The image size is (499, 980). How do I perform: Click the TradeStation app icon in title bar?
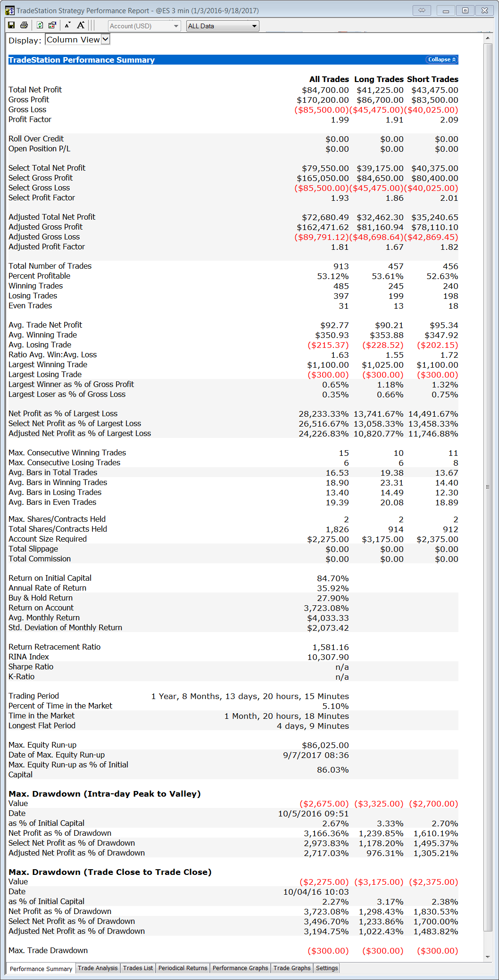tap(9, 10)
